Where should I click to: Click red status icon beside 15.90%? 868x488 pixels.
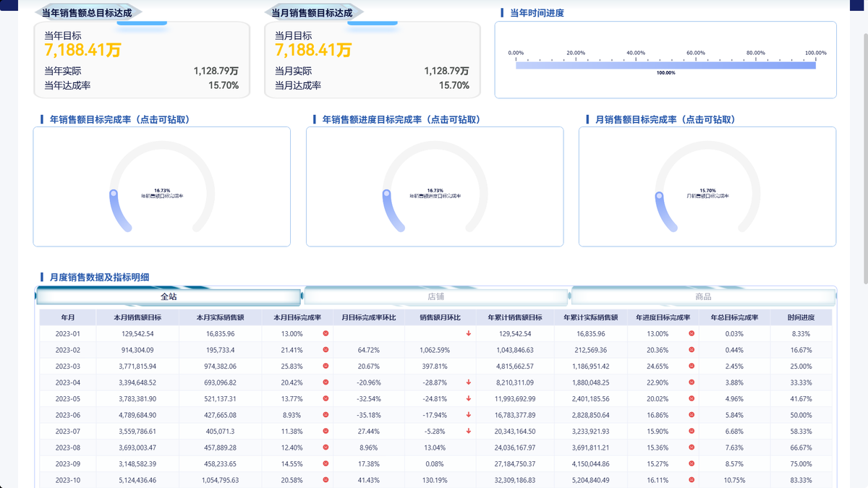point(692,431)
